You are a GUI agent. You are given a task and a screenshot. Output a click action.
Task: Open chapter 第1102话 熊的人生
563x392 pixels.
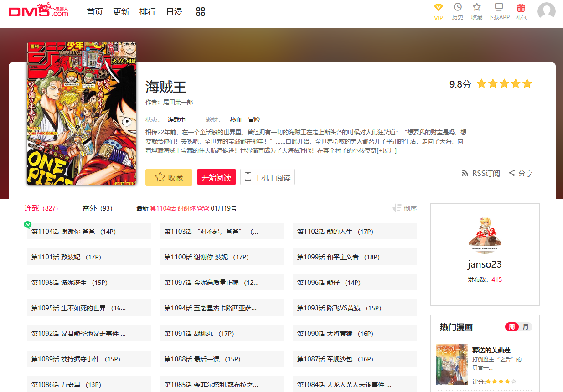click(355, 231)
